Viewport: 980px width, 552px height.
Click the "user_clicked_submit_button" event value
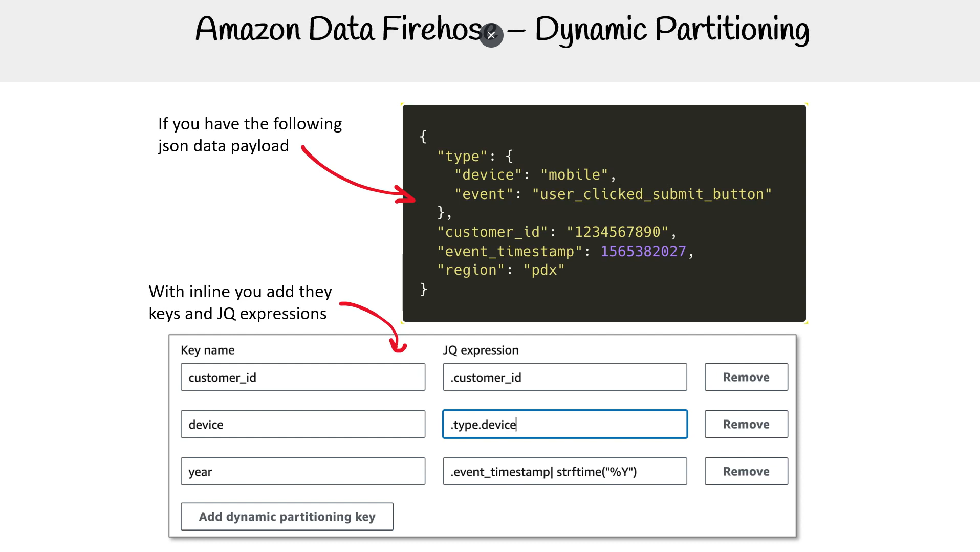click(651, 194)
